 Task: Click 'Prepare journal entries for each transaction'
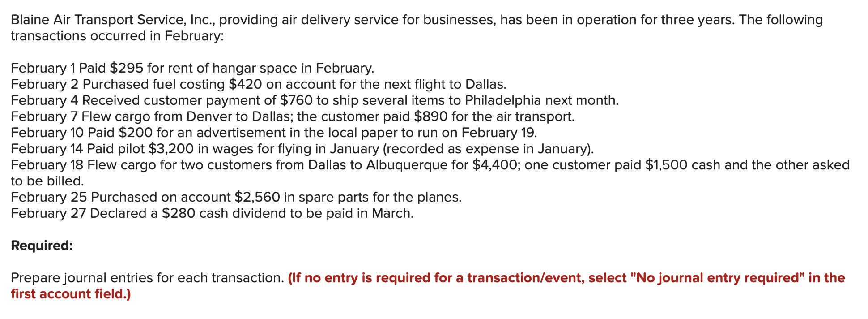(x=147, y=278)
